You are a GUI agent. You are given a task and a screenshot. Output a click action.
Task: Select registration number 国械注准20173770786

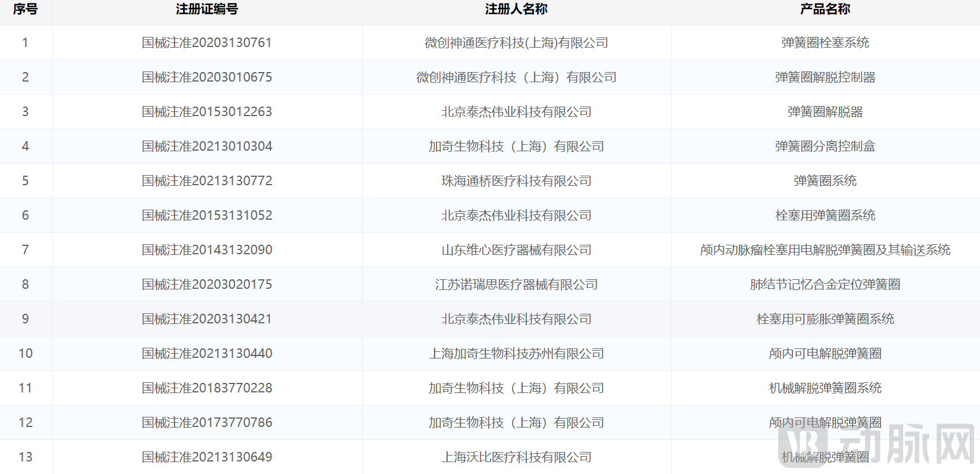pyautogui.click(x=207, y=423)
